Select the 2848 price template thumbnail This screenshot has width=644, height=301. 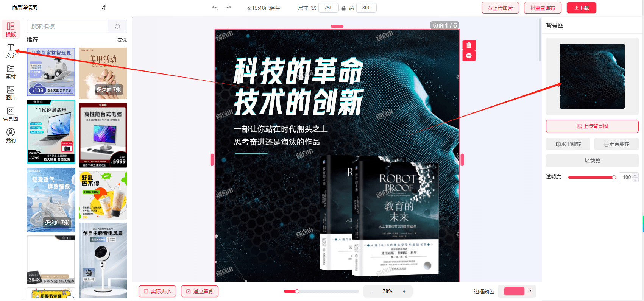tap(51, 260)
